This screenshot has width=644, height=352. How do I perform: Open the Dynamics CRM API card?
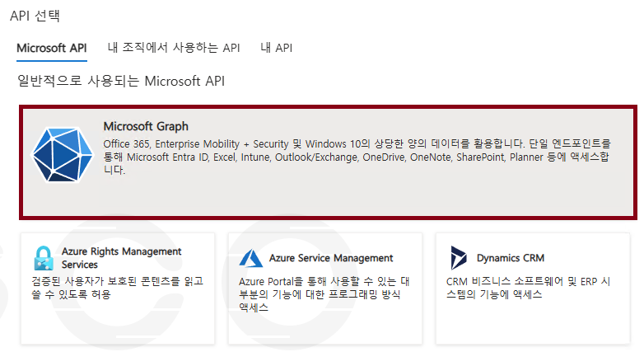pyautogui.click(x=533, y=289)
